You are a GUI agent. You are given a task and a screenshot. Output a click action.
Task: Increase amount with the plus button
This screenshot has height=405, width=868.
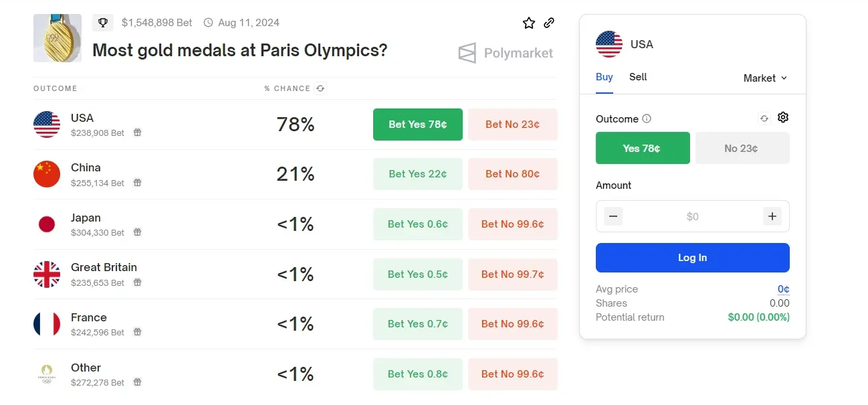point(772,216)
